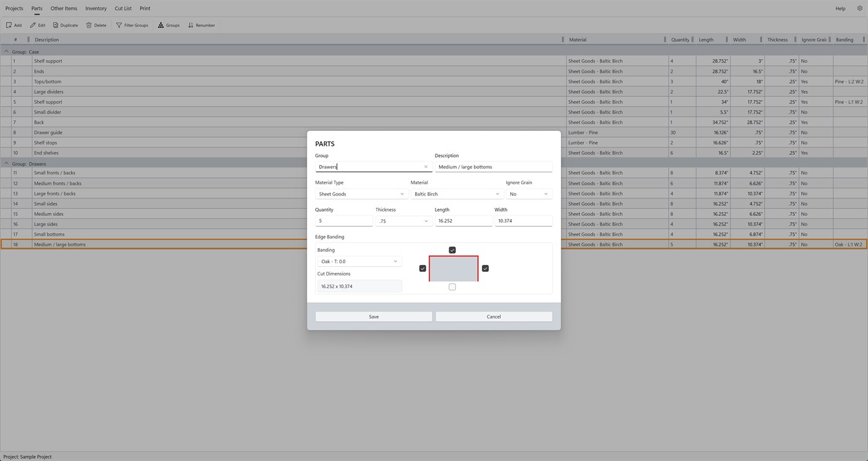868x461 pixels.
Task: Click the Description input field
Action: [494, 167]
